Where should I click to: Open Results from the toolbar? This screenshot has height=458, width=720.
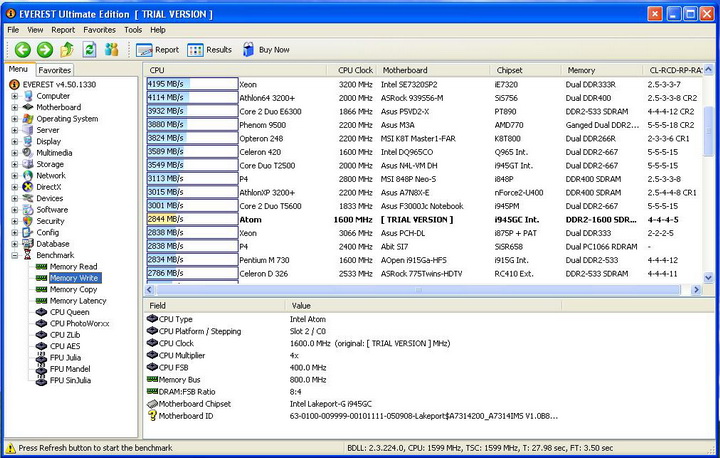209,50
